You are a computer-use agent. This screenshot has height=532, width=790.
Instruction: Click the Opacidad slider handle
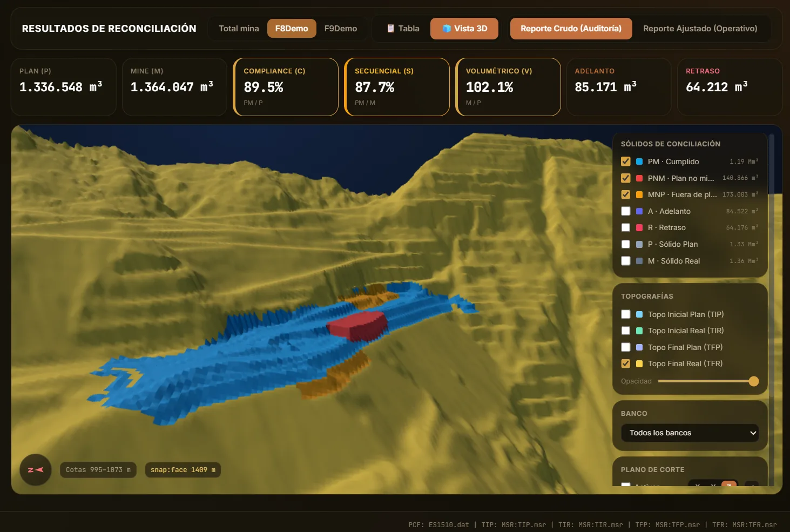(754, 381)
